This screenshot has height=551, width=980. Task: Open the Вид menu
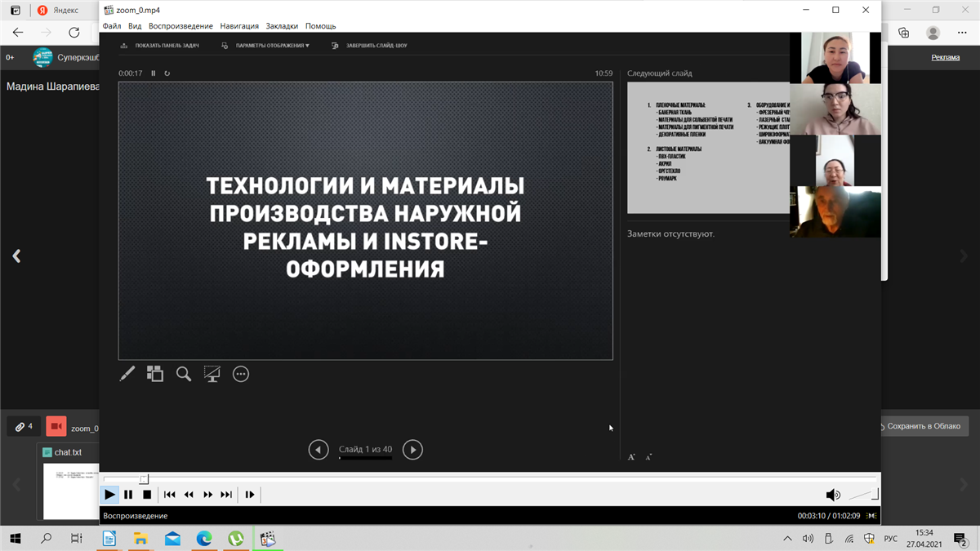(x=135, y=26)
